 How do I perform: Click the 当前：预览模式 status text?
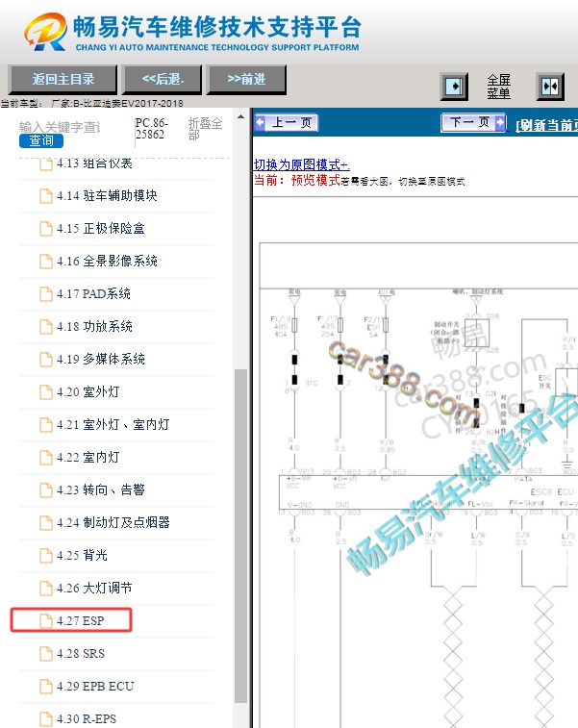[297, 180]
